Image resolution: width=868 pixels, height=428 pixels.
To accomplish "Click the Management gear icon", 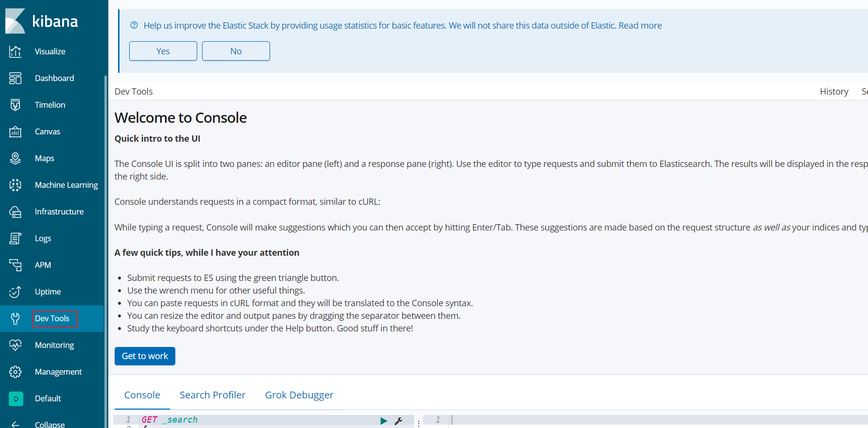I will point(16,372).
